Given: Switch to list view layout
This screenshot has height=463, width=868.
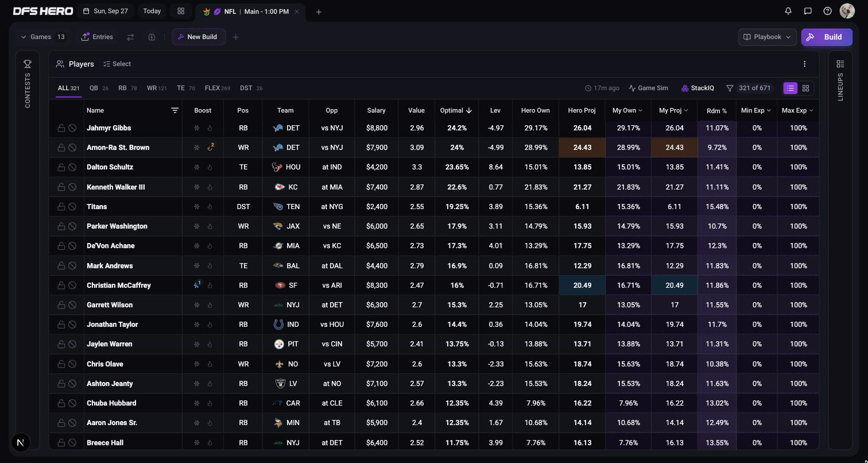Looking at the screenshot, I should (790, 88).
